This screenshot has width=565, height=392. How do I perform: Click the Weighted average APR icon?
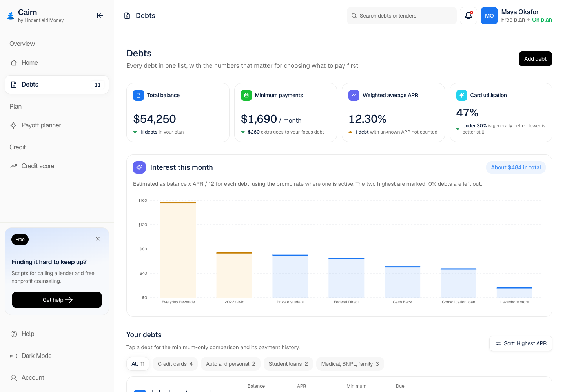[354, 95]
